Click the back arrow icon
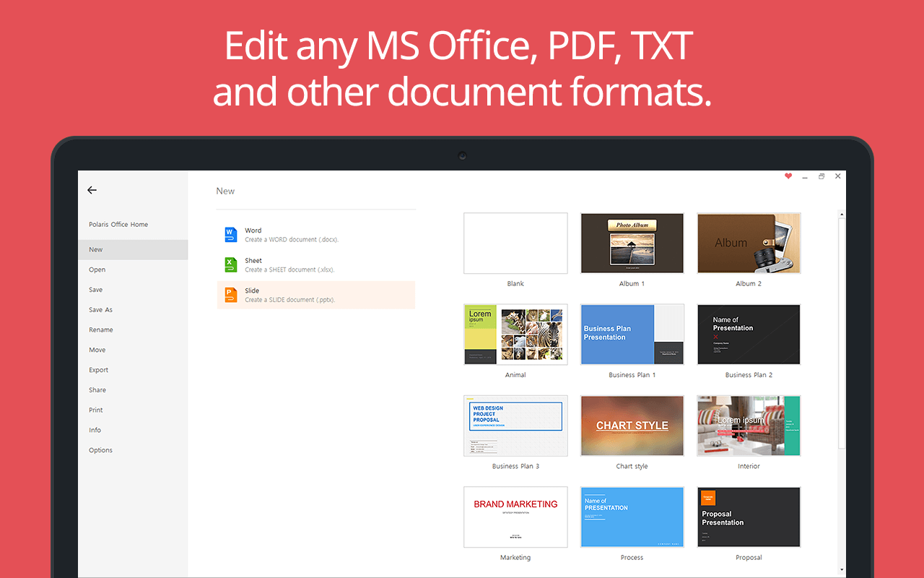This screenshot has height=578, width=924. coord(92,190)
